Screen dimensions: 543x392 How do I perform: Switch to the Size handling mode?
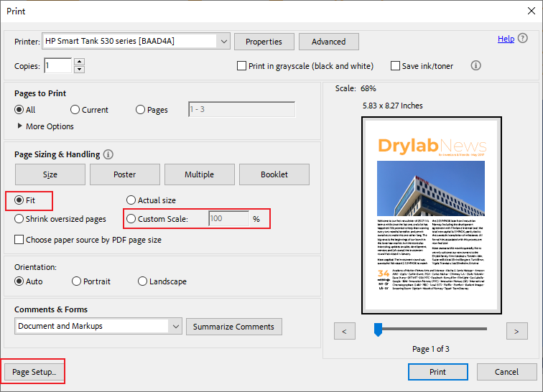click(x=50, y=174)
